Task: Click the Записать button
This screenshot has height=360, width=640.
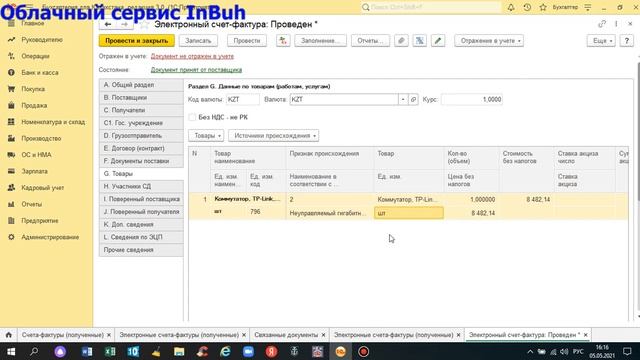Action: click(x=198, y=41)
